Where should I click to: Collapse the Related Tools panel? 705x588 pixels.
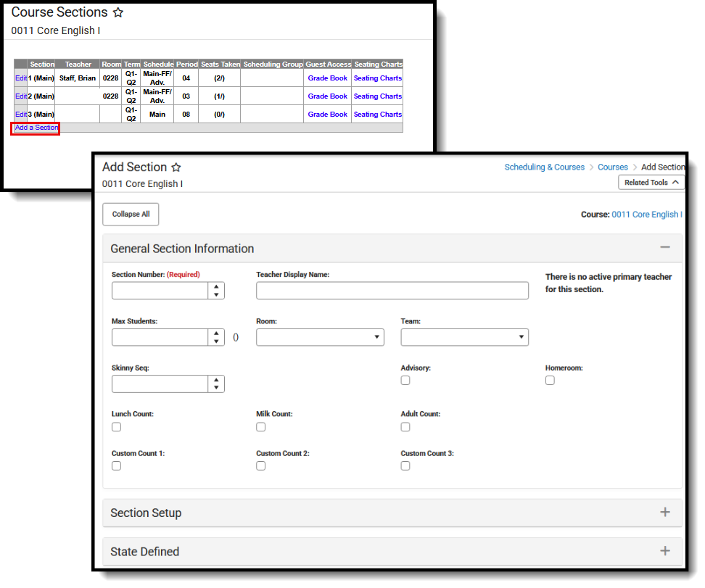point(651,182)
